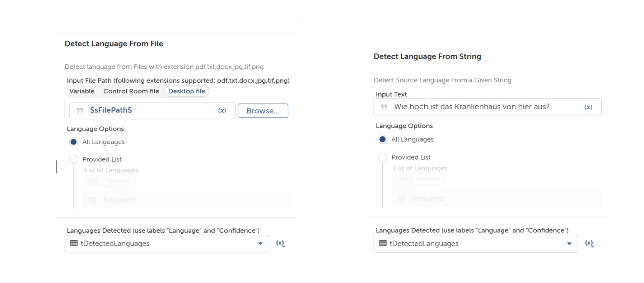This screenshot has width=644, height=283.
Task: Click the Browse... button
Action: point(263,111)
